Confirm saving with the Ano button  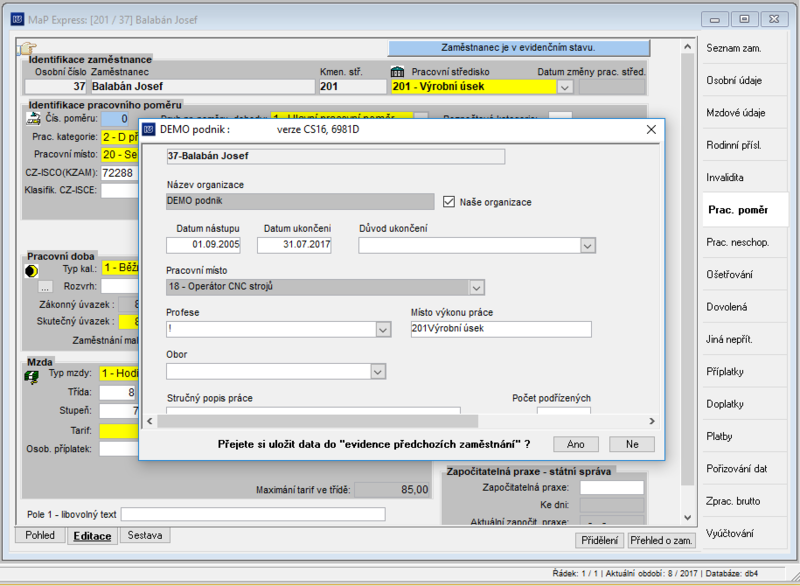coord(576,444)
